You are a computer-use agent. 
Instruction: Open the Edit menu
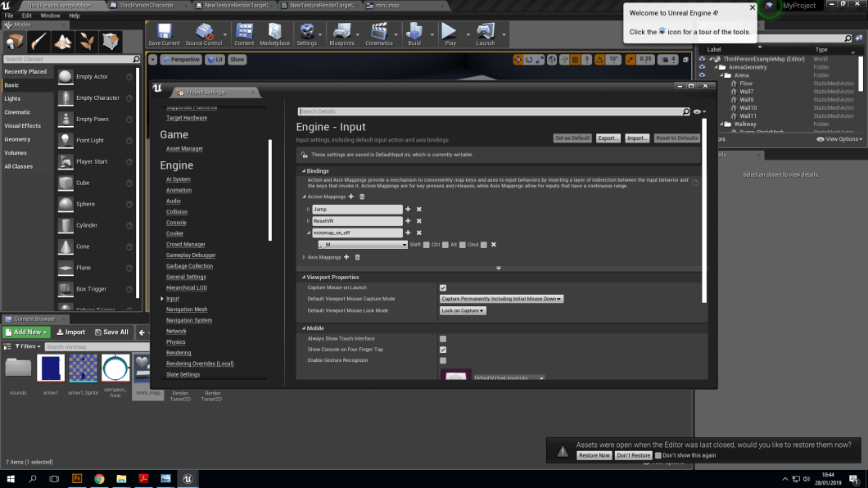point(26,16)
